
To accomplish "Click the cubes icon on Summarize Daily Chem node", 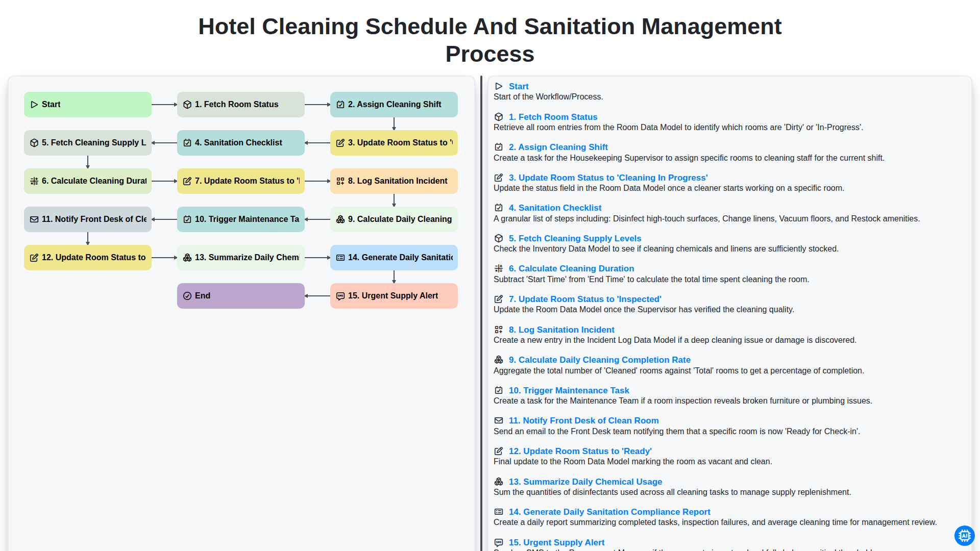I will [187, 258].
